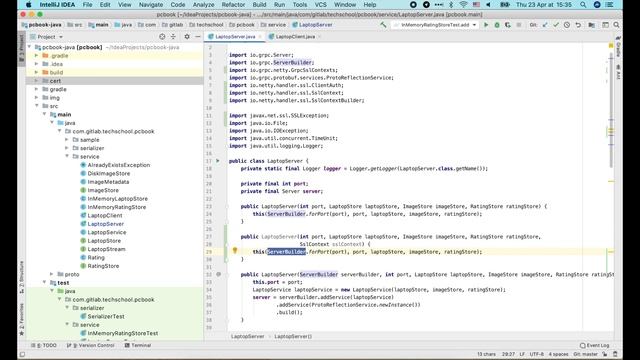640x360 pixels.
Task: Update project from Git (blue arrow)
Action: [545, 25]
